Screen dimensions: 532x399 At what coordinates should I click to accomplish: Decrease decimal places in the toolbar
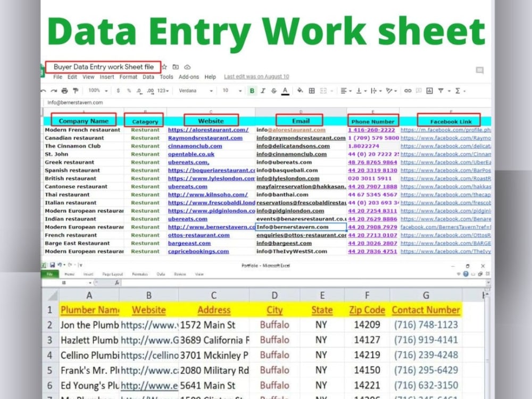pyautogui.click(x=138, y=90)
